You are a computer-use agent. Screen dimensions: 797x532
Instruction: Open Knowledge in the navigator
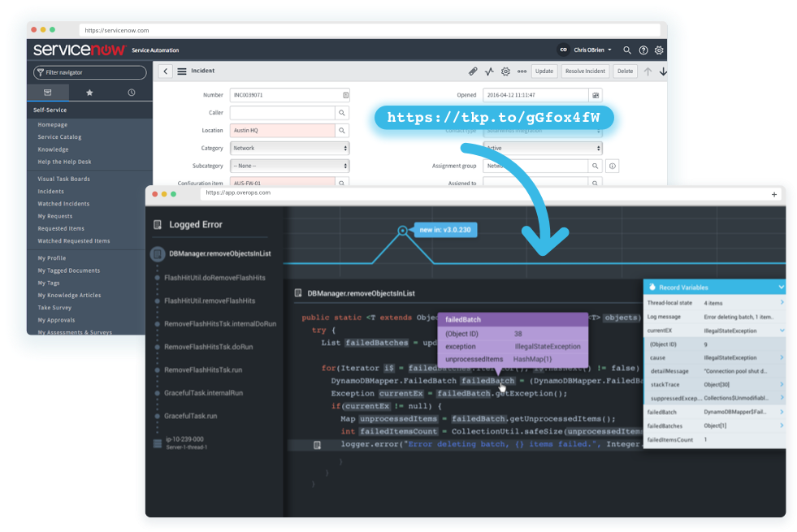tap(53, 149)
